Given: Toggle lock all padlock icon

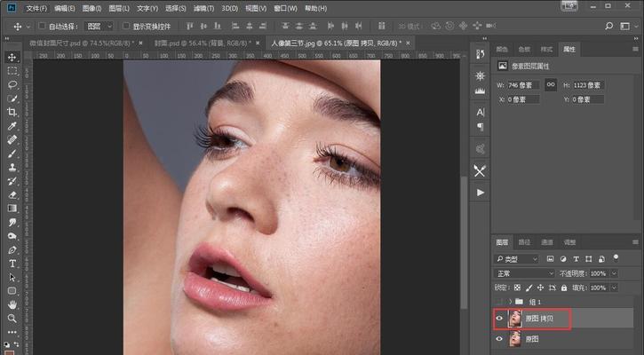Looking at the screenshot, I should pyautogui.click(x=564, y=288).
